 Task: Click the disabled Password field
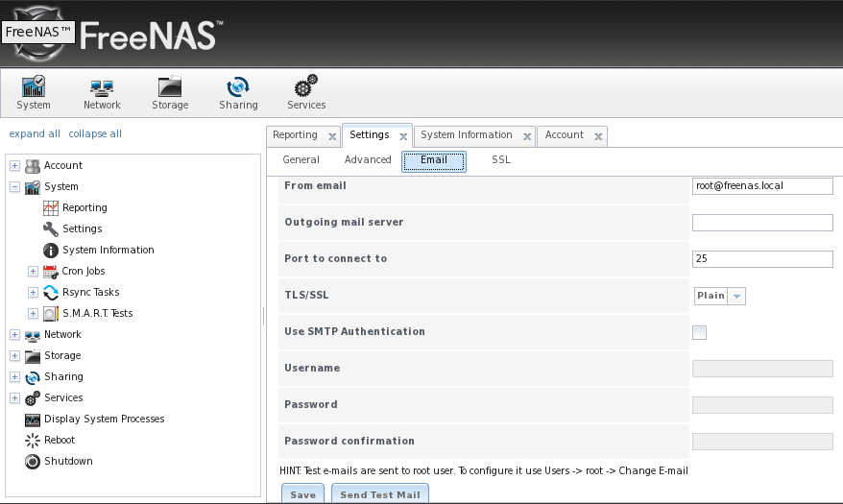click(762, 405)
